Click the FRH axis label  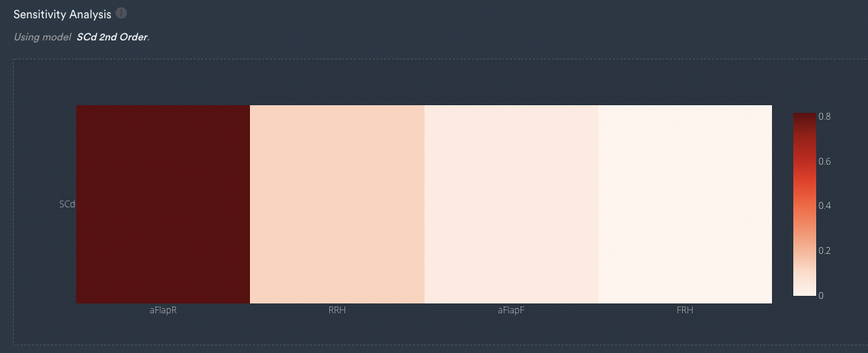(x=685, y=310)
